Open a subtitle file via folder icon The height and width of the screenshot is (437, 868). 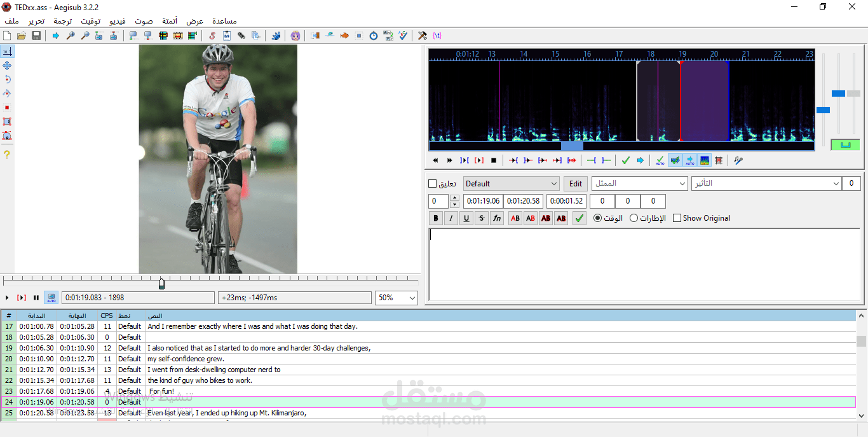click(x=22, y=36)
